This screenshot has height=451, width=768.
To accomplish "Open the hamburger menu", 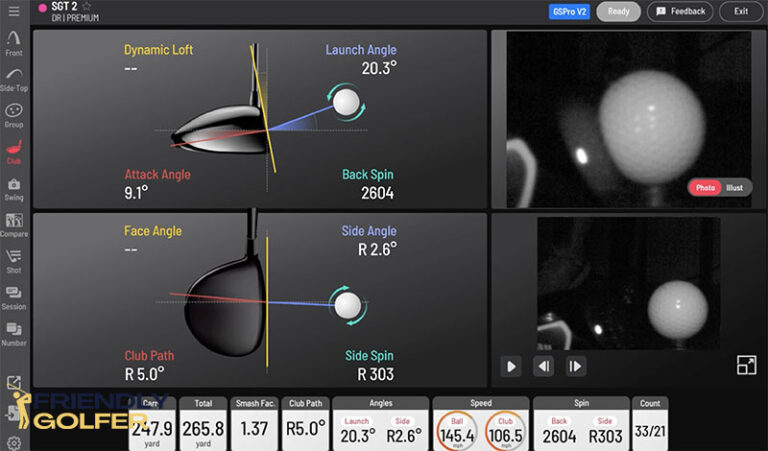I will [14, 11].
